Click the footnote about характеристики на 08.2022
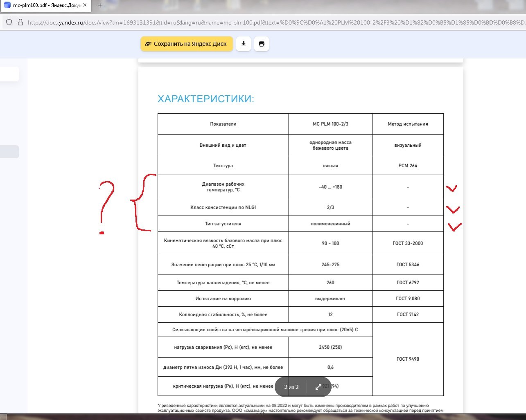The image size is (526, 420). tap(300, 408)
